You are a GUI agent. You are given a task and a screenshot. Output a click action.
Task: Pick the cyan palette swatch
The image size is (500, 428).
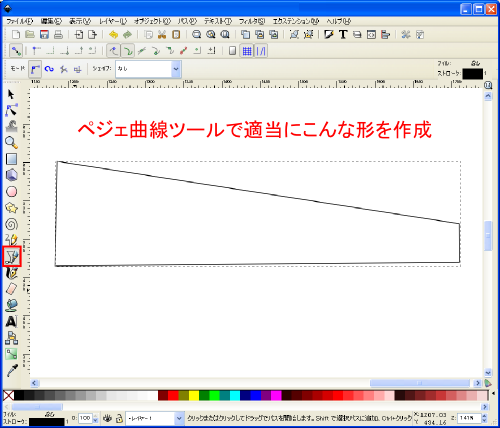(235, 395)
